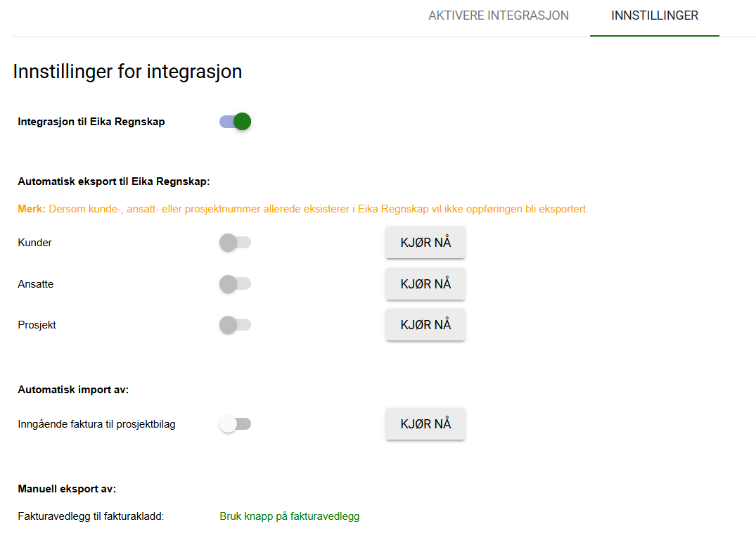Switch to the Aktivere Integrasjon tab

(499, 15)
